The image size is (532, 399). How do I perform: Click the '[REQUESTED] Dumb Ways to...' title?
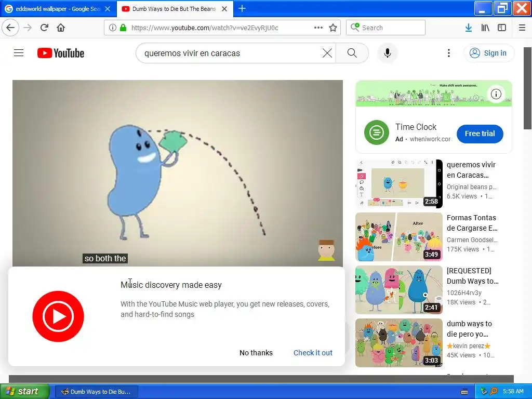(473, 276)
